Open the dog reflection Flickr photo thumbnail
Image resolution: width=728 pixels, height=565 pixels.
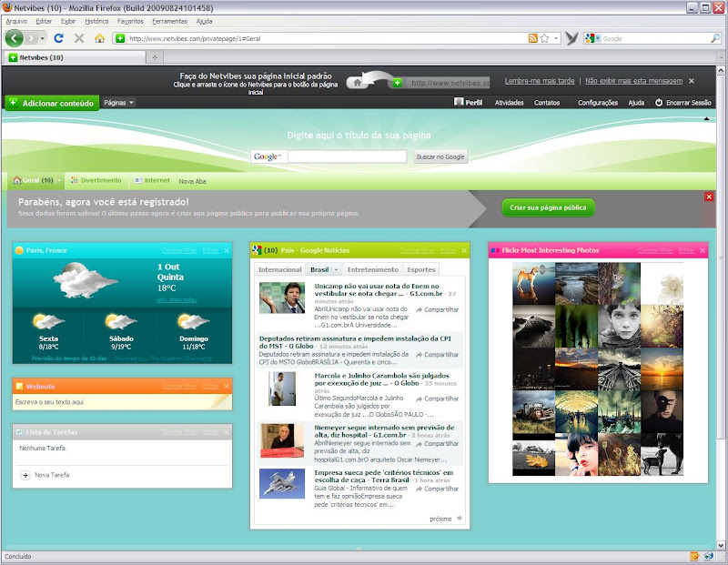click(x=533, y=284)
